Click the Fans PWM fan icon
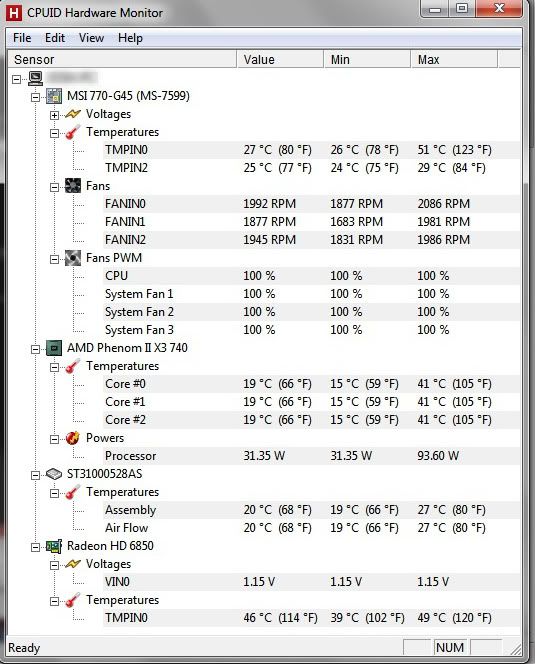The image size is (535, 664). [x=73, y=258]
